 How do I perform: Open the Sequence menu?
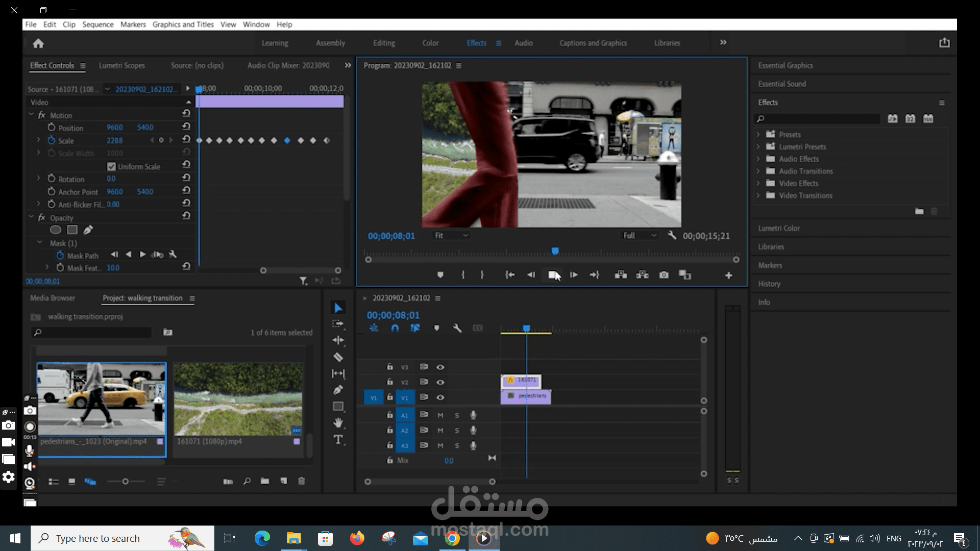click(x=97, y=24)
